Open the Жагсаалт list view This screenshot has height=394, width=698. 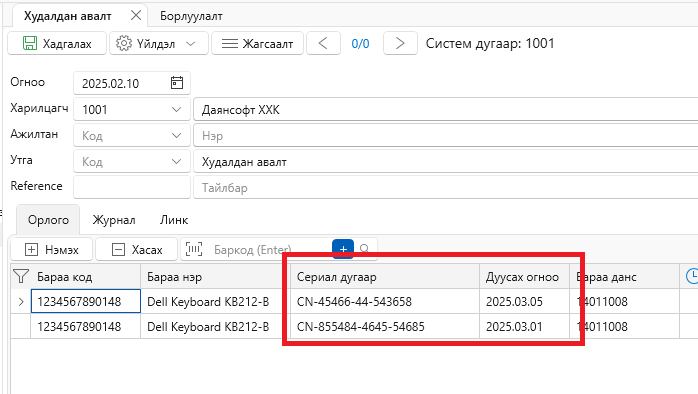coord(257,43)
